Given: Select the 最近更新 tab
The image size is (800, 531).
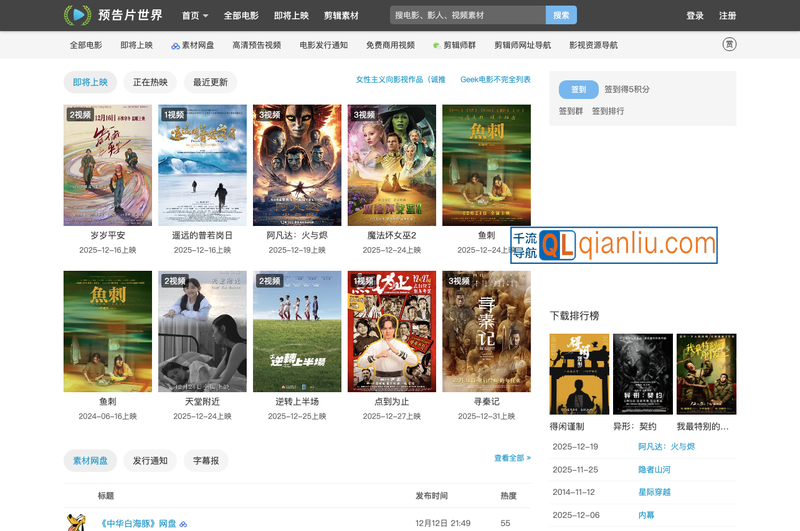Looking at the screenshot, I should (x=210, y=82).
